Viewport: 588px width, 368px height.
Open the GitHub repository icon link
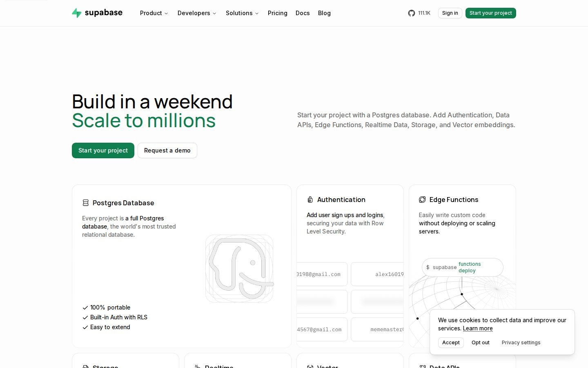point(412,13)
